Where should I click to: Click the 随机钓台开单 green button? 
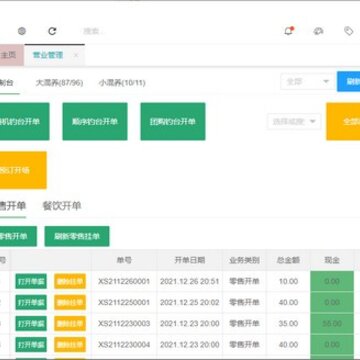coord(24,121)
